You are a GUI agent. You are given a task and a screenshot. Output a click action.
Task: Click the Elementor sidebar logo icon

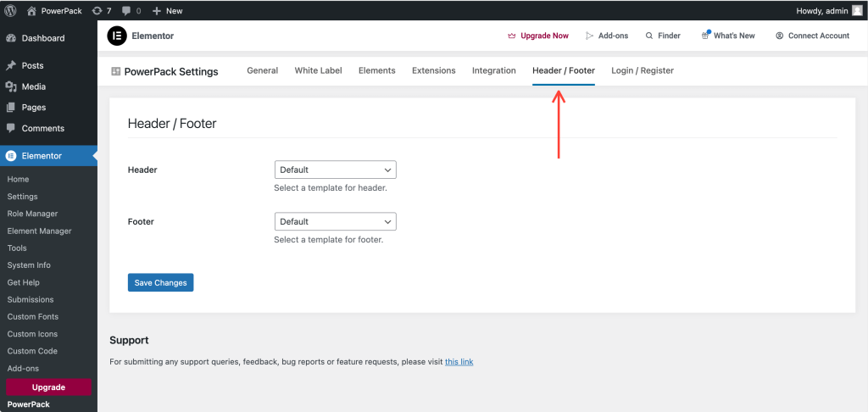pyautogui.click(x=10, y=156)
